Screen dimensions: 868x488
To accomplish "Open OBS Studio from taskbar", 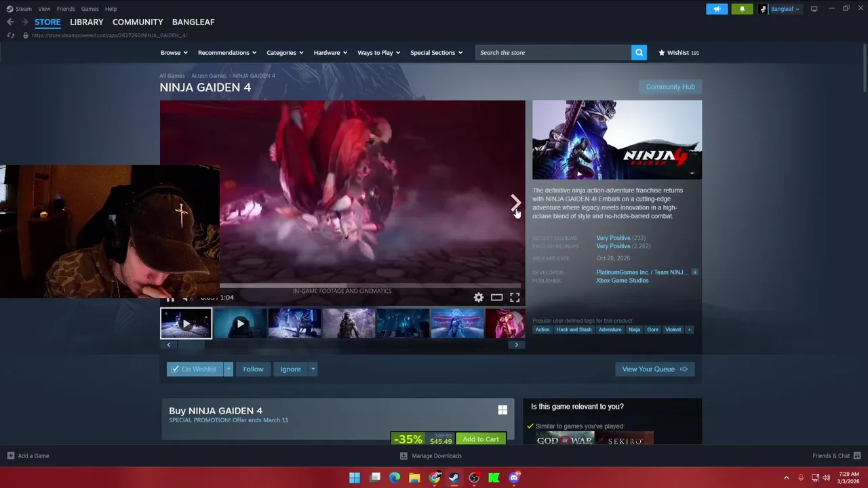I will pos(474,478).
